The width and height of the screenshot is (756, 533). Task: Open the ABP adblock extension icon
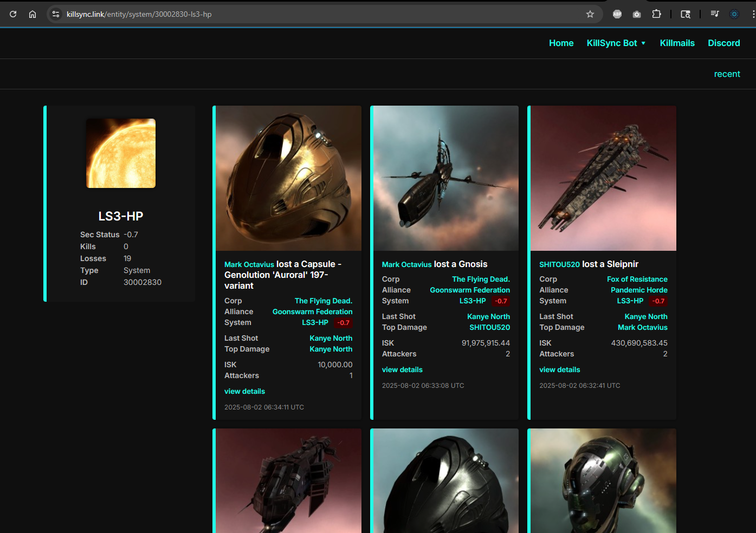[617, 14]
